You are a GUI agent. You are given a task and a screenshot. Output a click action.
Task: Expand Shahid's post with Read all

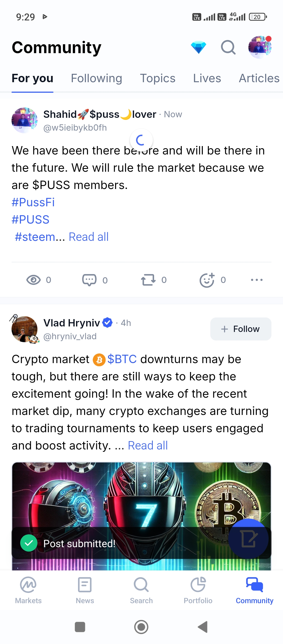[x=89, y=237]
